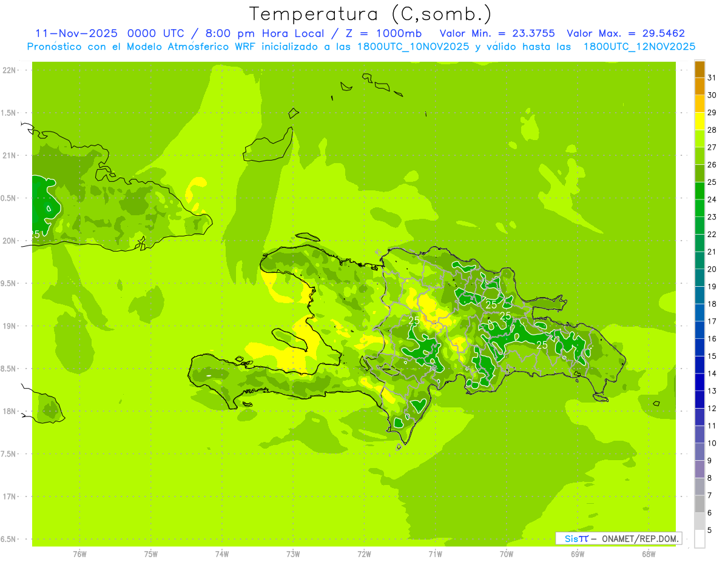Select the purple swatch between 8 and 9

[x=699, y=469]
